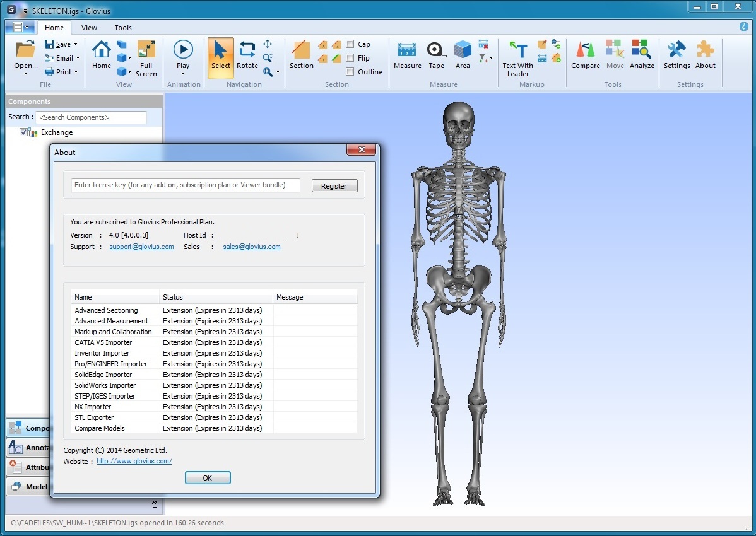Select the CATIA V5 Importer row
Viewport: 756px width, 536px height.
click(x=215, y=342)
